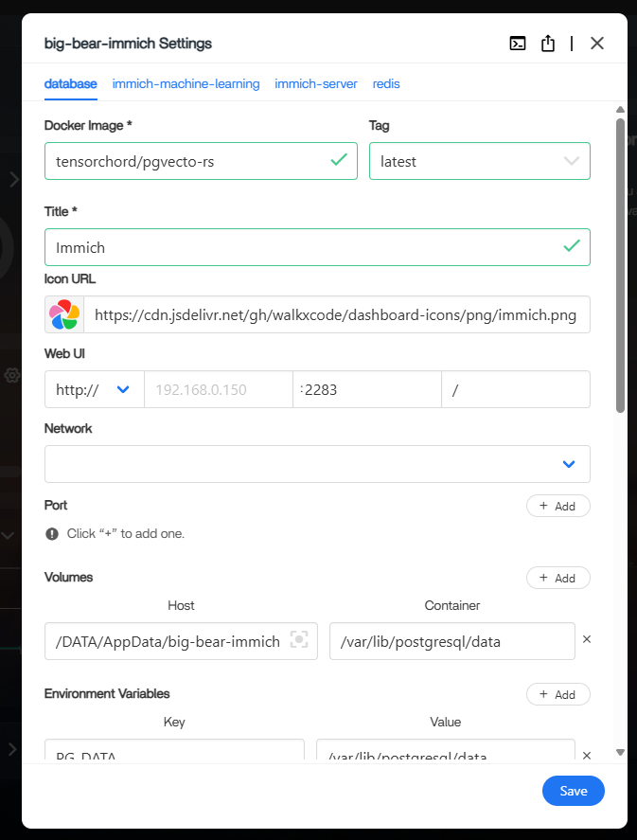Close the big-bear-immich Settings dialog
This screenshot has height=840, width=637.
[597, 43]
